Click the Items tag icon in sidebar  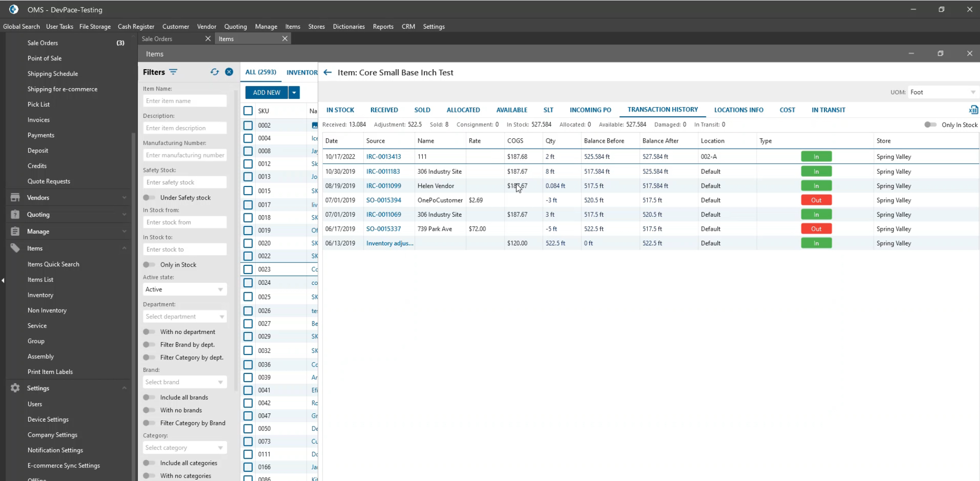[x=15, y=248]
